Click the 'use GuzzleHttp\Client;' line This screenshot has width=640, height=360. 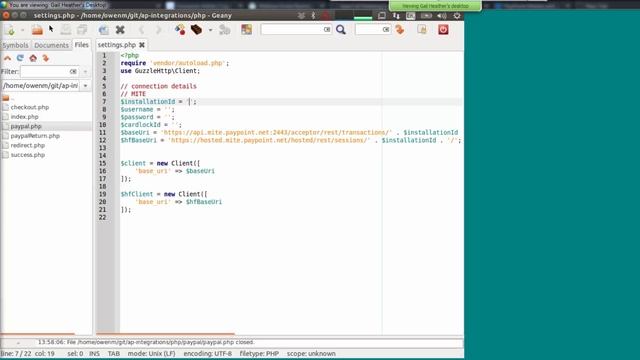point(160,71)
